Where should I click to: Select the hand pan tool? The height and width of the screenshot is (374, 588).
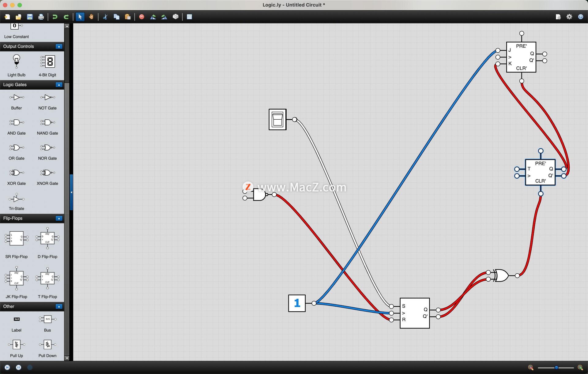click(91, 17)
